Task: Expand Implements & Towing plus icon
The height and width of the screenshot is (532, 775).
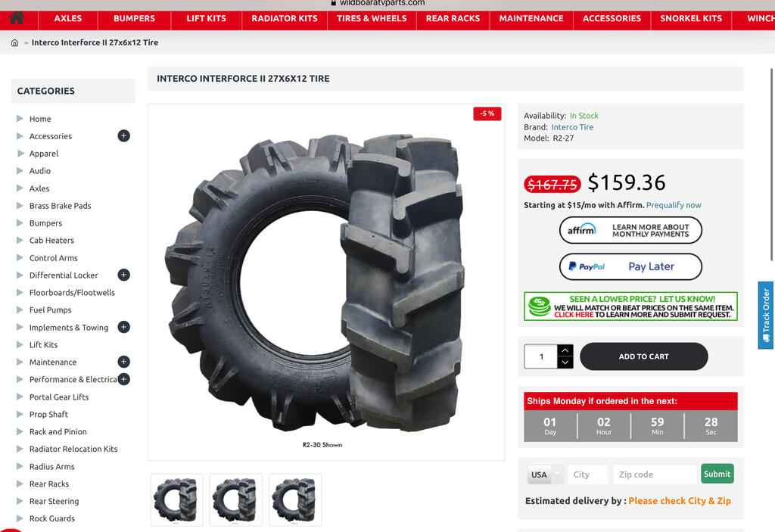Action: tap(123, 327)
